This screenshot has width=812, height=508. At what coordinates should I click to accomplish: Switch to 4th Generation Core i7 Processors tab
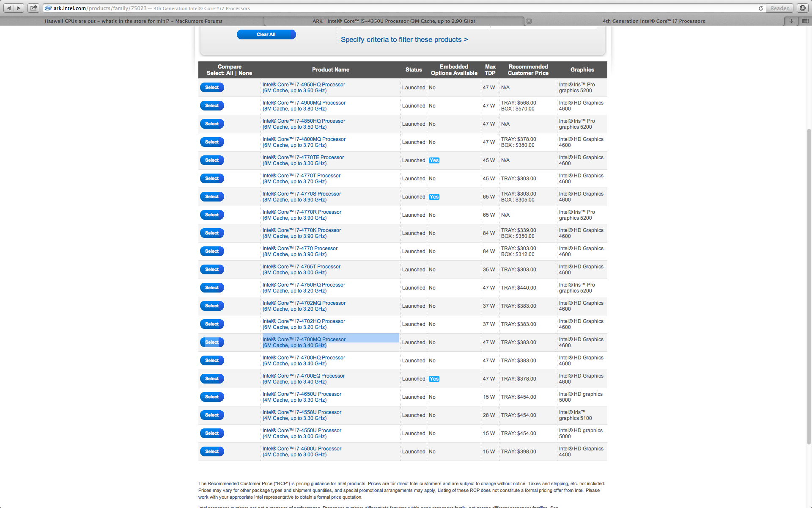click(654, 21)
